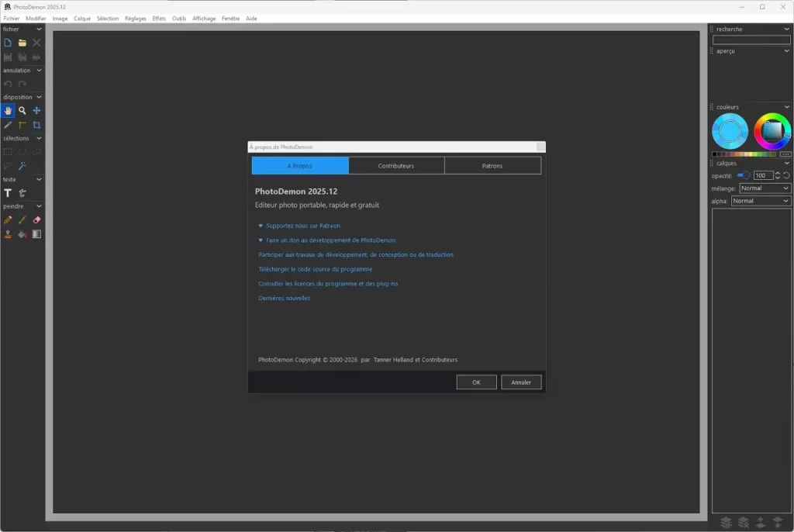
Task: Choose the basic text tool
Action: pos(8,193)
